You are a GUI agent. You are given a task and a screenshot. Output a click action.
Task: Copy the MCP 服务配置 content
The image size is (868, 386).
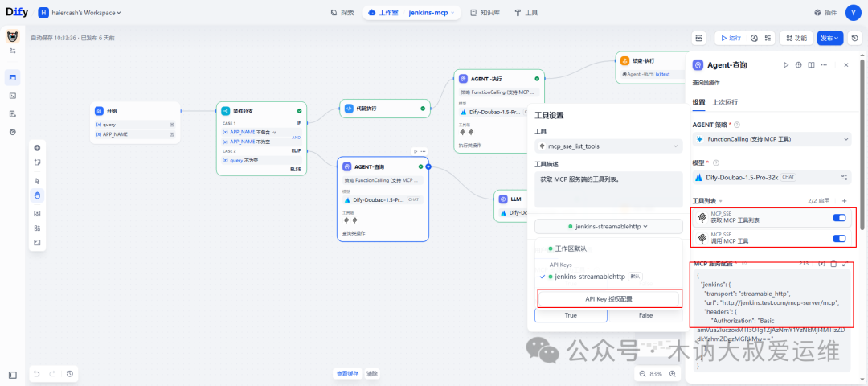tap(833, 264)
